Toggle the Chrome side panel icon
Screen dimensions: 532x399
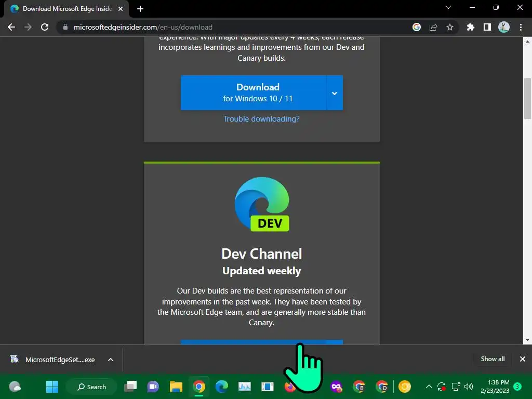[487, 27]
